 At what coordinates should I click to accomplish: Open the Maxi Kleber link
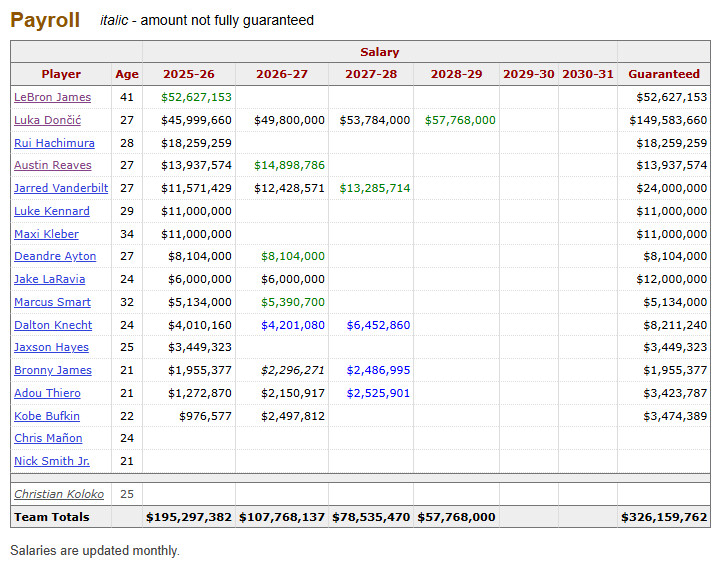pos(46,234)
